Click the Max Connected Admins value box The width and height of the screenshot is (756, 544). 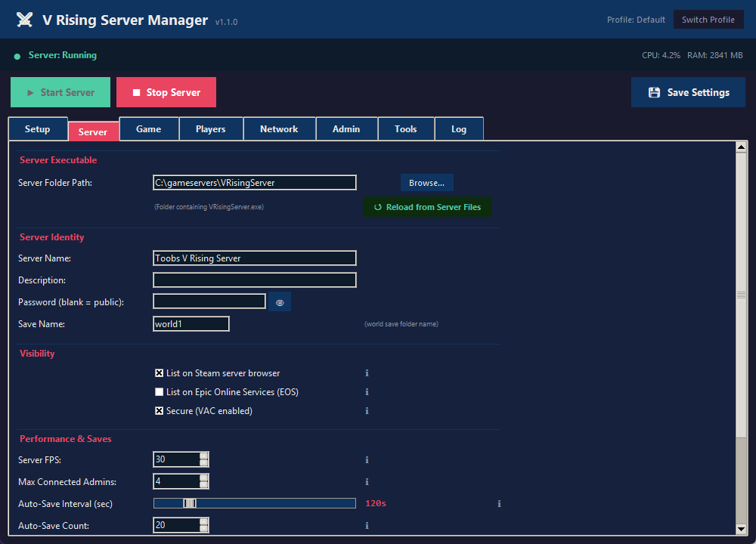(x=176, y=481)
